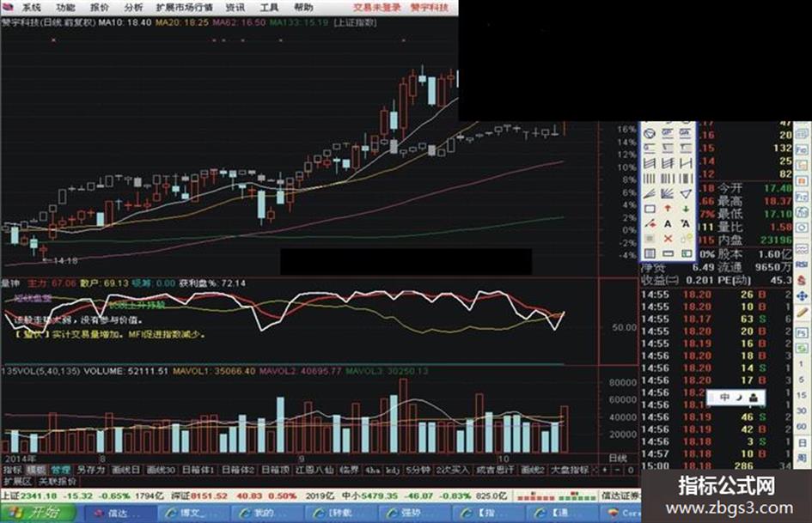
Task: Select the vertical cycle lines tool
Action: click(650, 179)
